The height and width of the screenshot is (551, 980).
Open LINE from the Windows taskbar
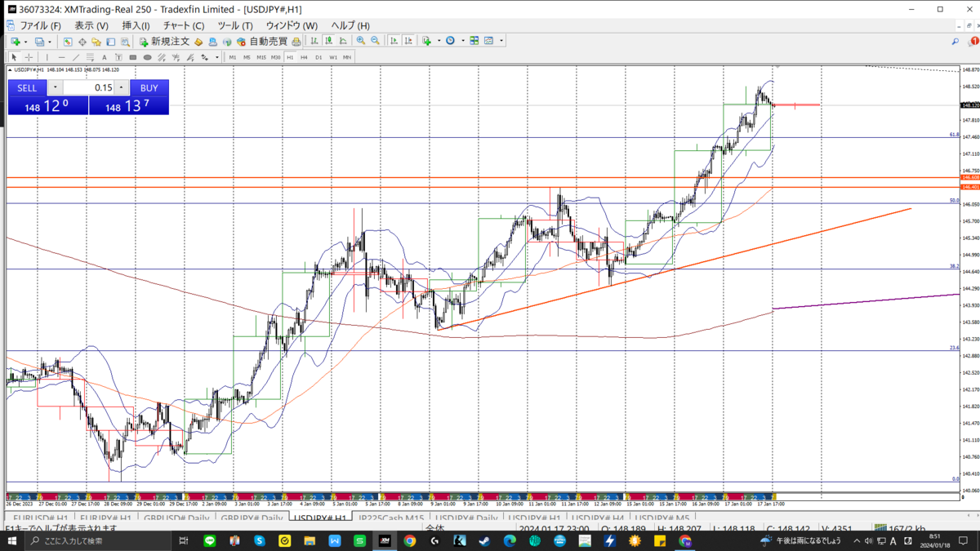point(210,540)
